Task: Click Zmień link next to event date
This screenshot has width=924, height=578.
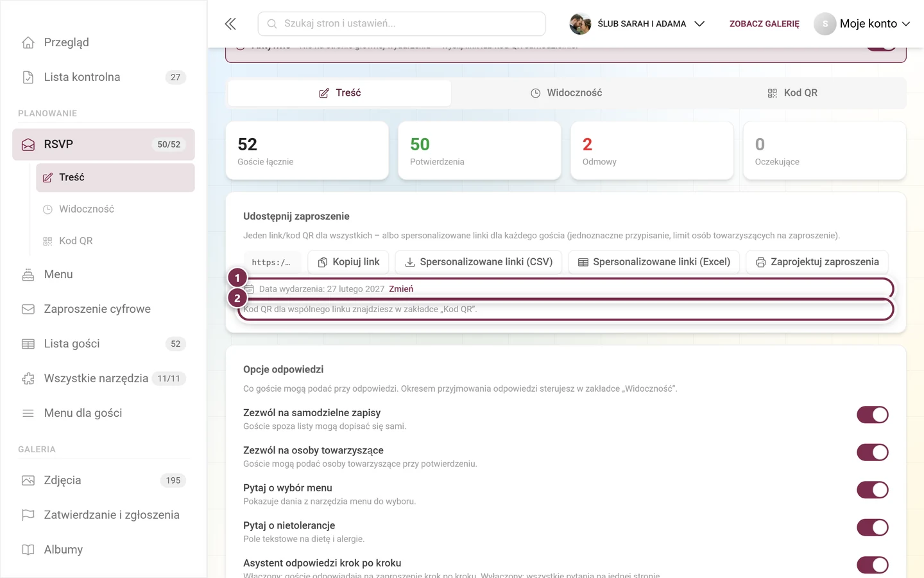Action: click(x=401, y=289)
